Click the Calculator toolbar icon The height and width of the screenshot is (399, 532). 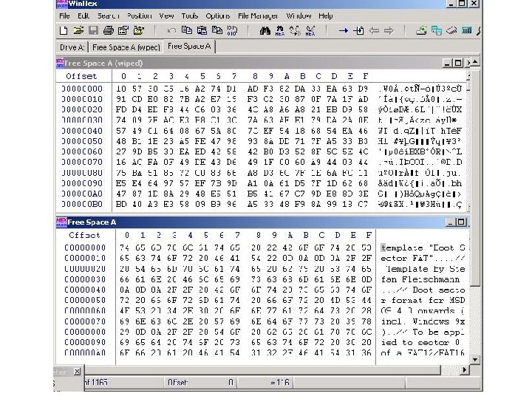pyautogui.click(x=467, y=30)
